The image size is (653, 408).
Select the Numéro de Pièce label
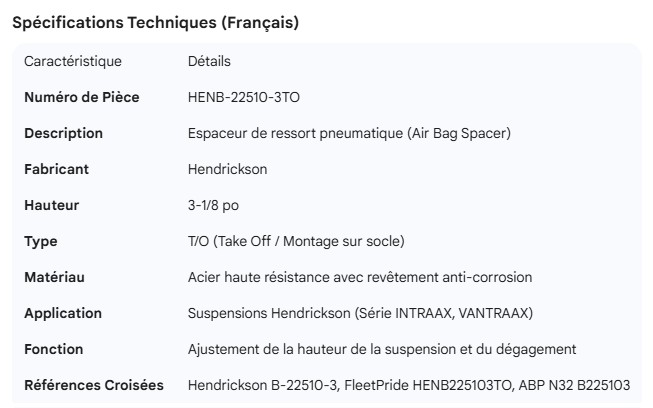(81, 98)
